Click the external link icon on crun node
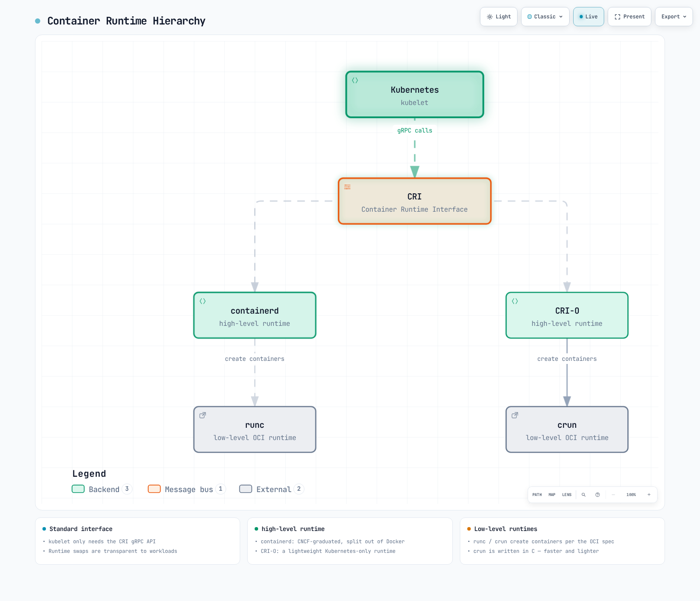 coord(515,416)
